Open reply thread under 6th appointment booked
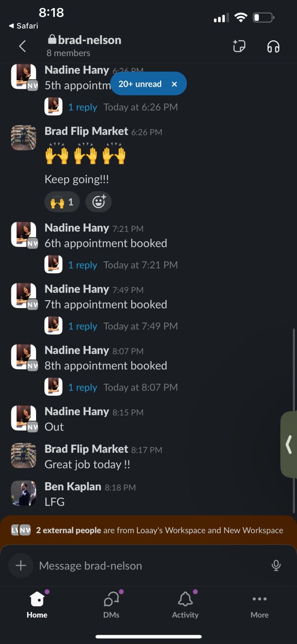 (x=83, y=265)
